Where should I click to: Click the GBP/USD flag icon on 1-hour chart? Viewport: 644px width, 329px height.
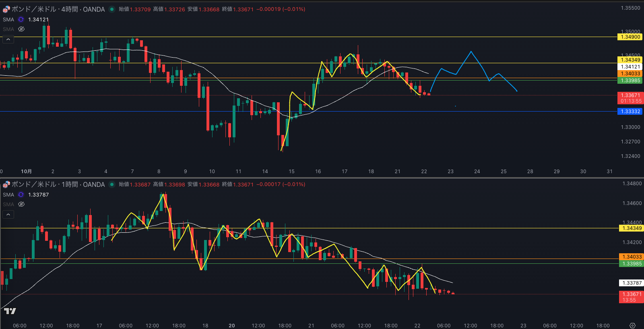[x=6, y=184]
